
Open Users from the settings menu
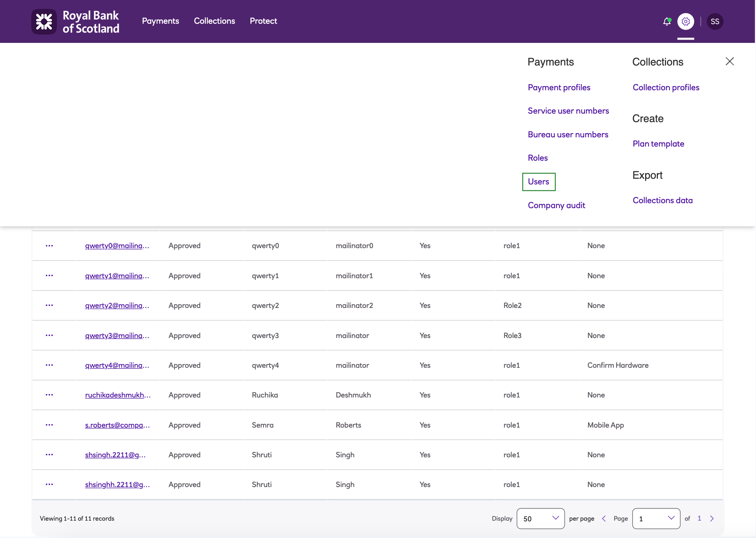click(x=538, y=182)
